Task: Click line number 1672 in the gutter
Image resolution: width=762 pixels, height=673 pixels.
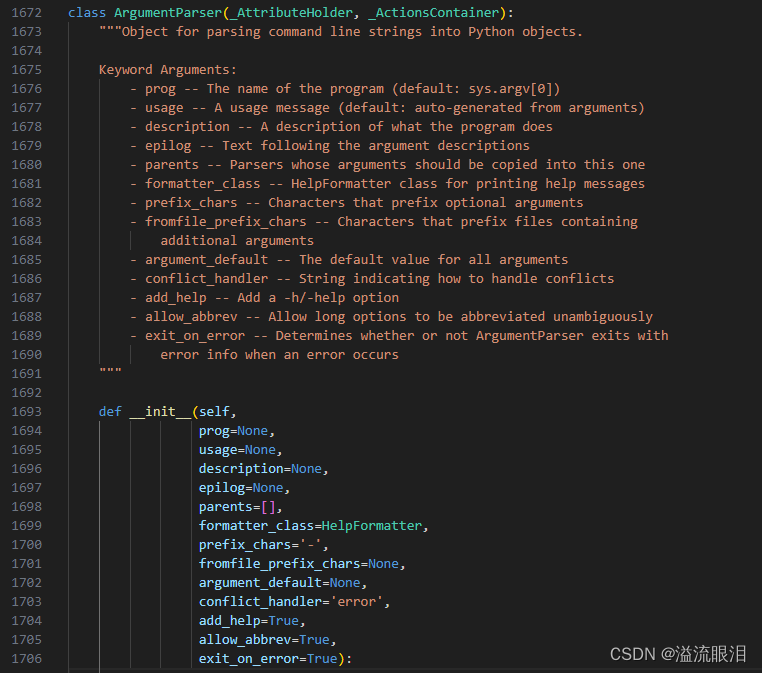Action: point(27,13)
